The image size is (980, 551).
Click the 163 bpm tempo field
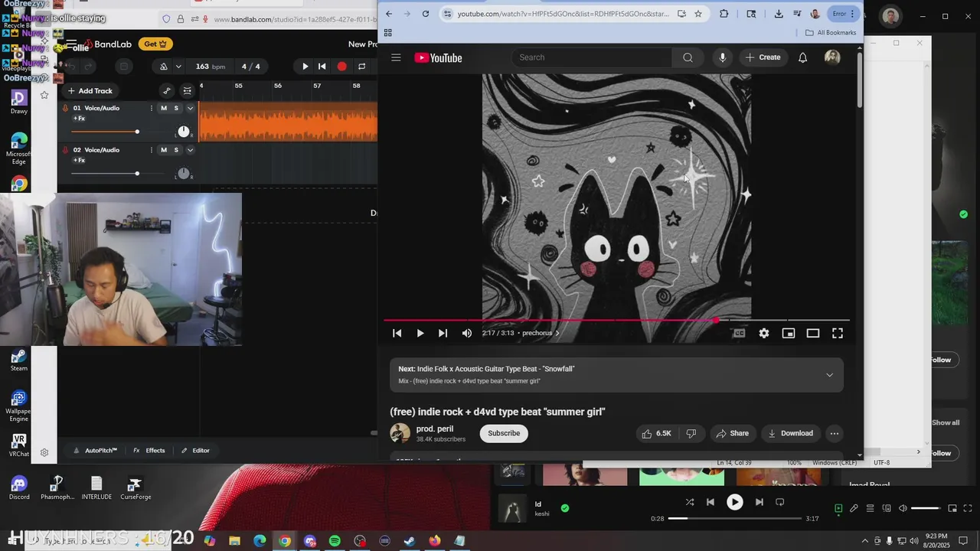211,67
